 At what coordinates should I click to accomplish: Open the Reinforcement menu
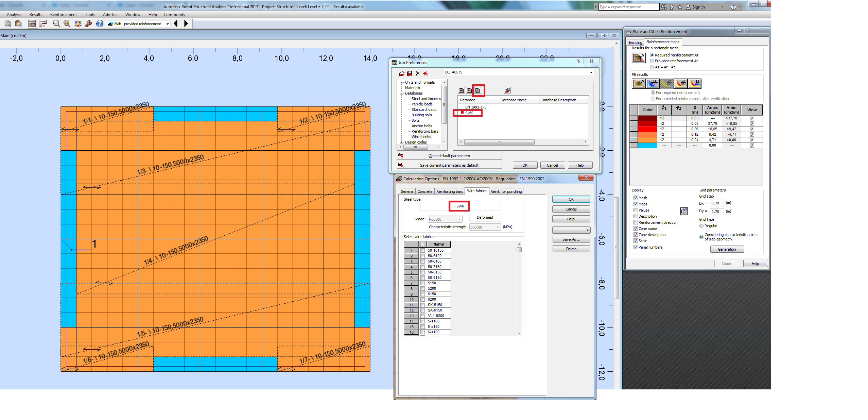pos(63,14)
